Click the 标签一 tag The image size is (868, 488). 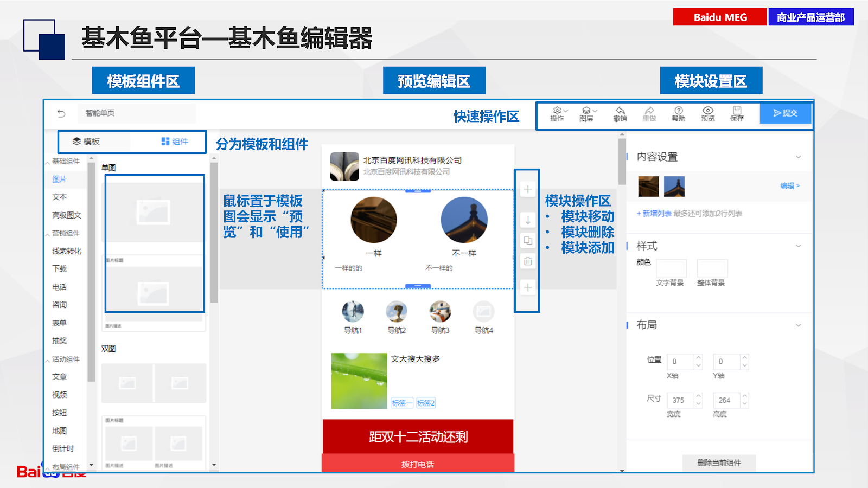402,403
